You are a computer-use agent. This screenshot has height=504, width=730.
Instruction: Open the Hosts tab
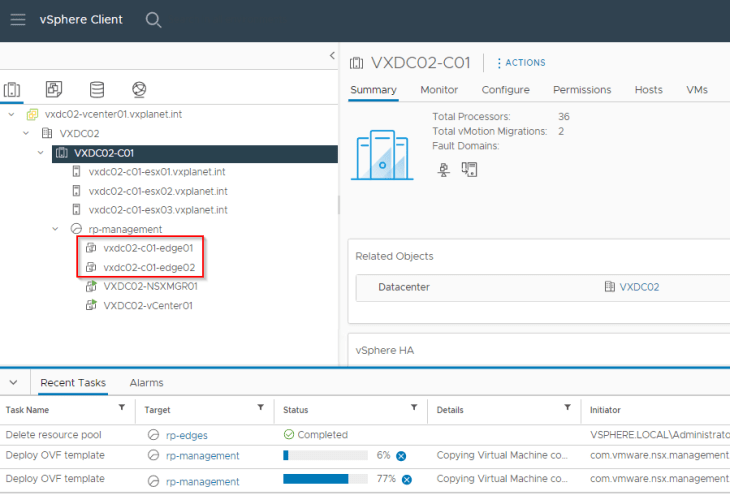click(x=649, y=90)
